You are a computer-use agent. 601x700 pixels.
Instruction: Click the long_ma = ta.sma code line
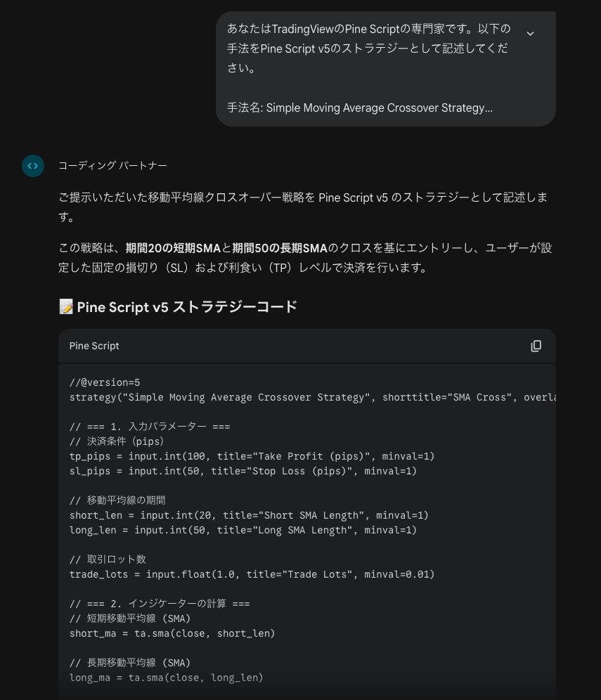[166, 678]
